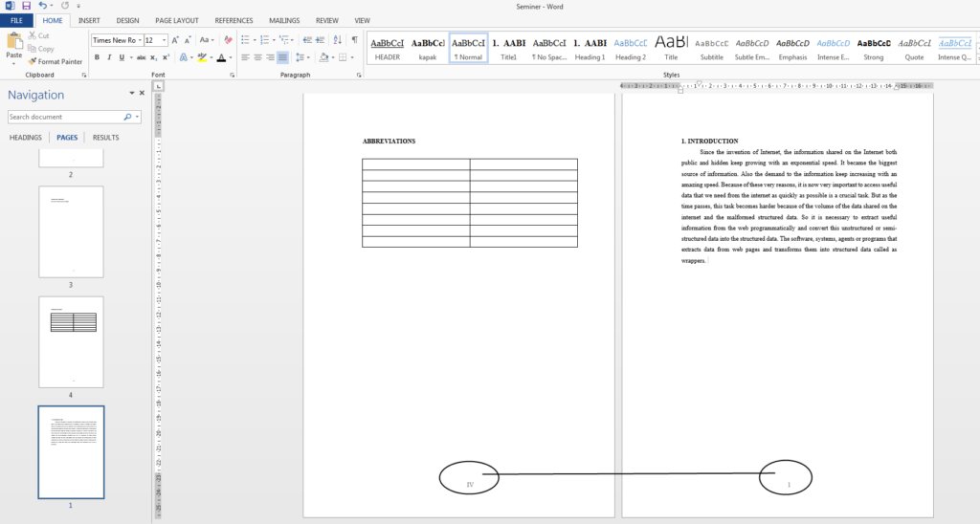
Task: Apply borders to selection
Action: coord(343,57)
